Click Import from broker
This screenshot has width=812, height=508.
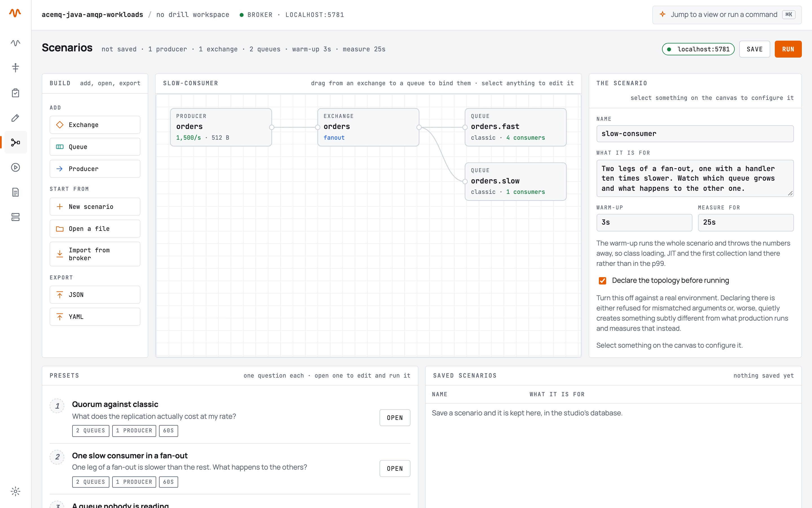pyautogui.click(x=95, y=254)
